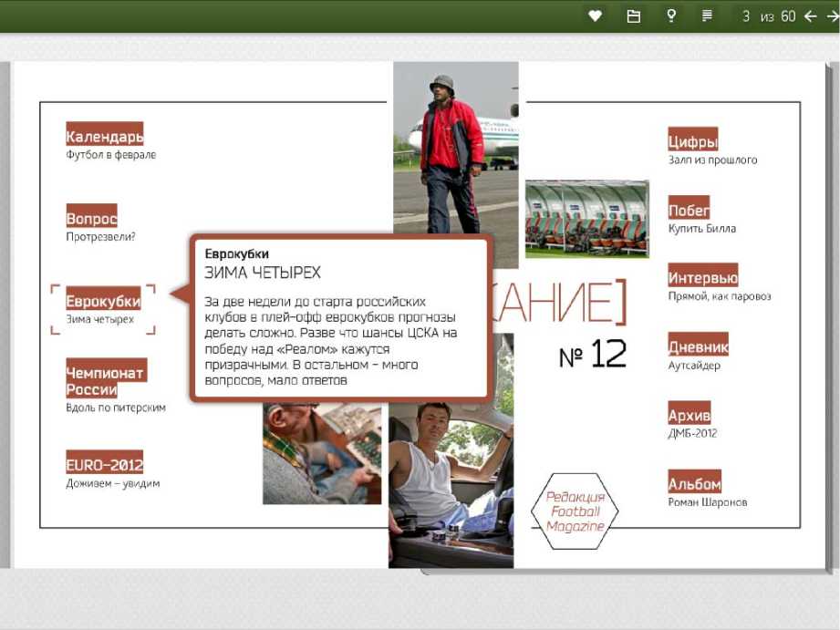
Task: Click subtitle "Футбол в феврале"
Action: click(111, 155)
